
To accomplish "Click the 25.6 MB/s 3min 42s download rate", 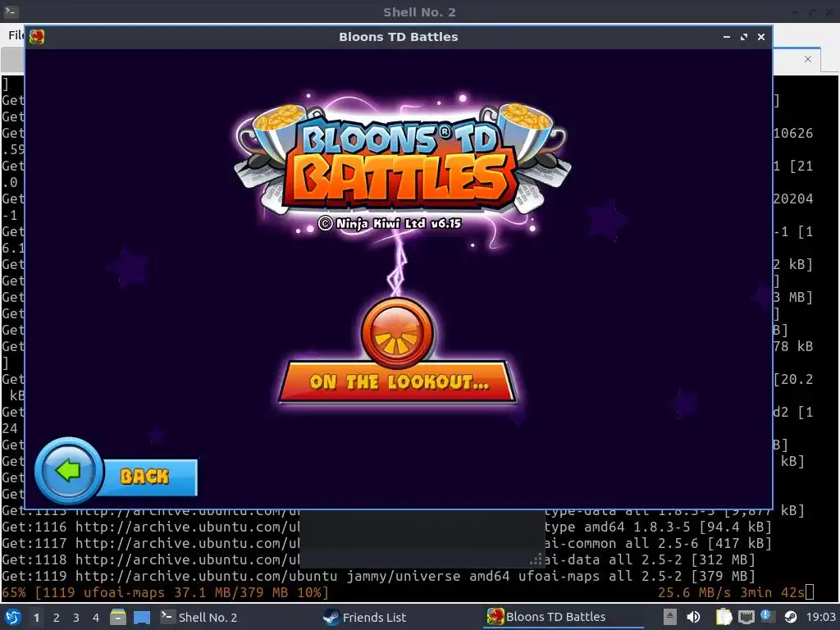I will (x=731, y=592).
